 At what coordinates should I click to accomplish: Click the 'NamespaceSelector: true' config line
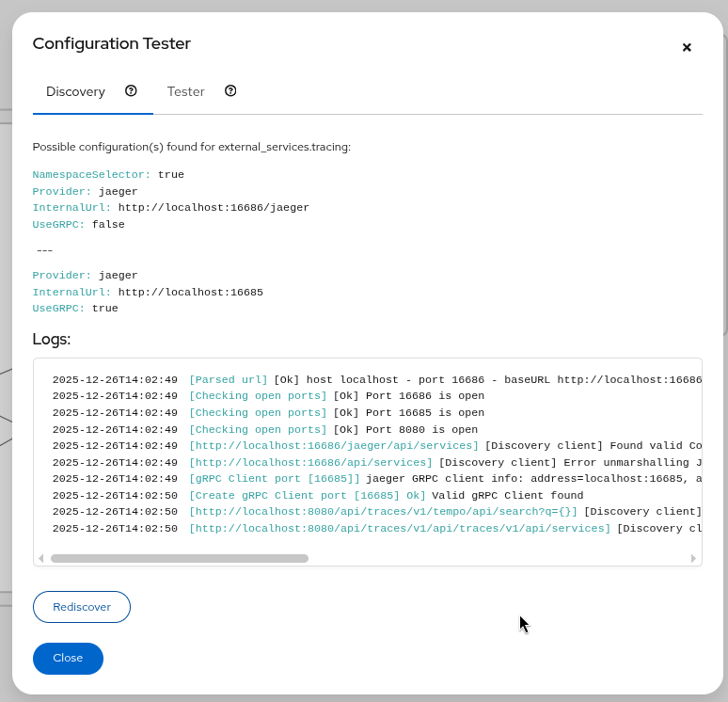point(108,175)
